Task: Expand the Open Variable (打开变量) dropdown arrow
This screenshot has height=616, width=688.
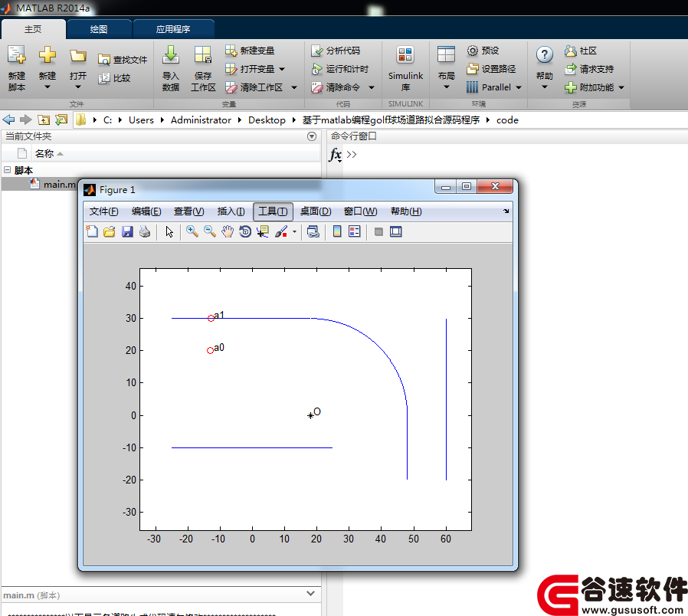Action: pyautogui.click(x=282, y=69)
